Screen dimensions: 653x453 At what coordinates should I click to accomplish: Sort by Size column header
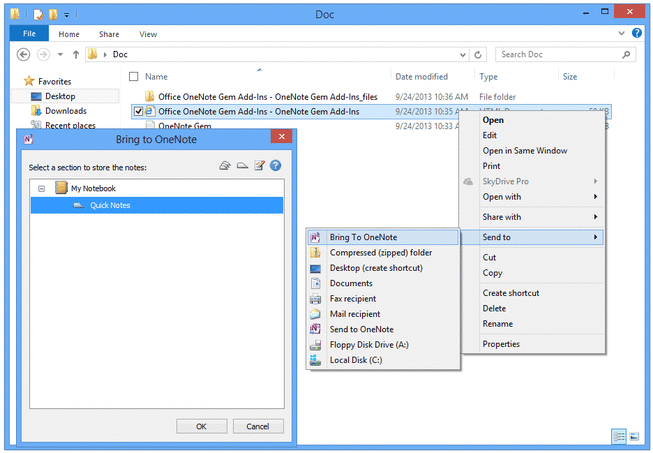click(x=570, y=77)
